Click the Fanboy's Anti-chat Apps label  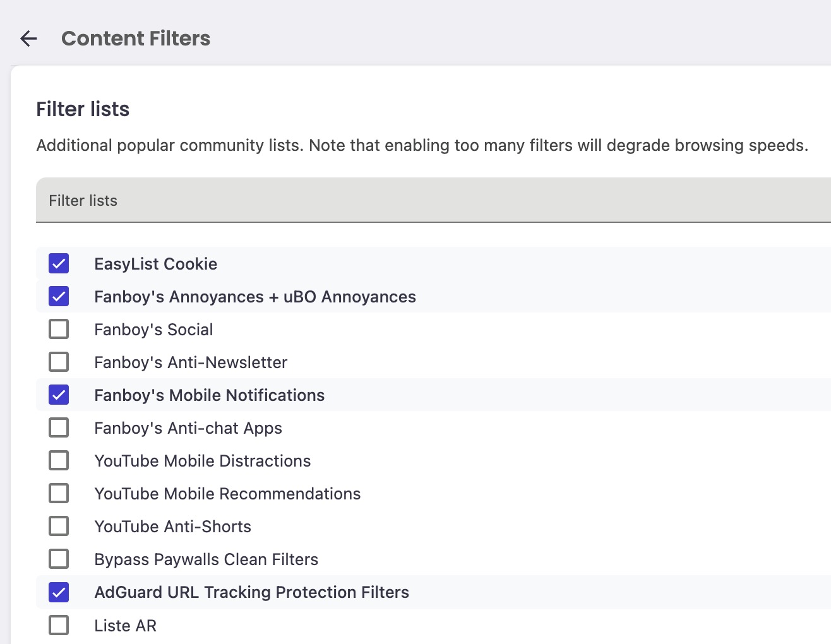pos(188,428)
